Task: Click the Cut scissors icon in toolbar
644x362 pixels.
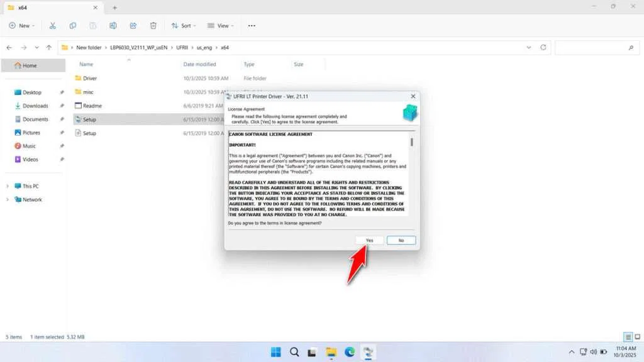Action: click(53, 26)
